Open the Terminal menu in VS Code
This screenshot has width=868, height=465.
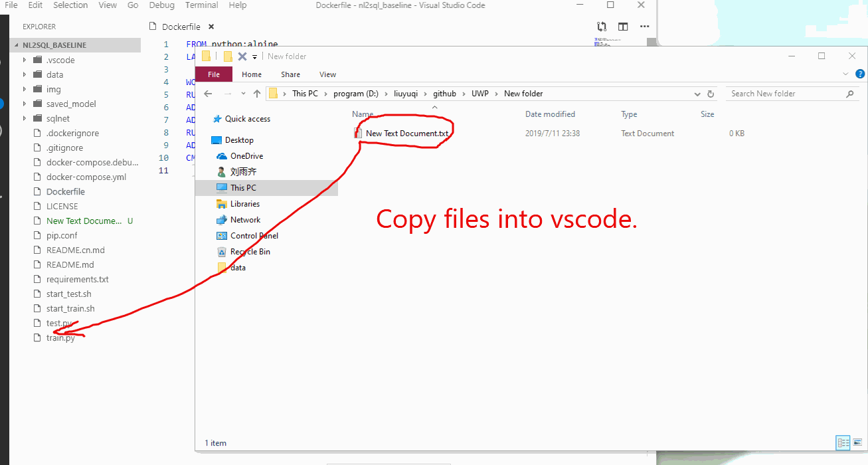(x=201, y=5)
